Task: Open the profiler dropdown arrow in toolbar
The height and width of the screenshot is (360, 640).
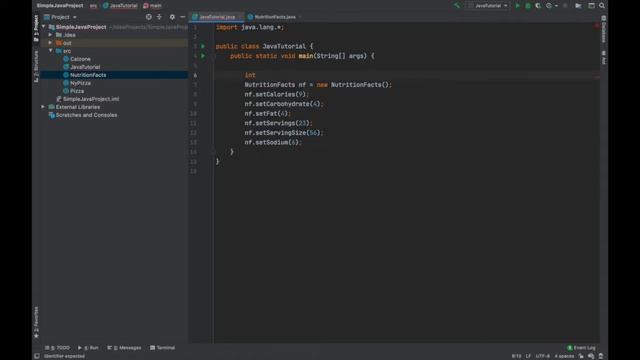Action: point(556,6)
